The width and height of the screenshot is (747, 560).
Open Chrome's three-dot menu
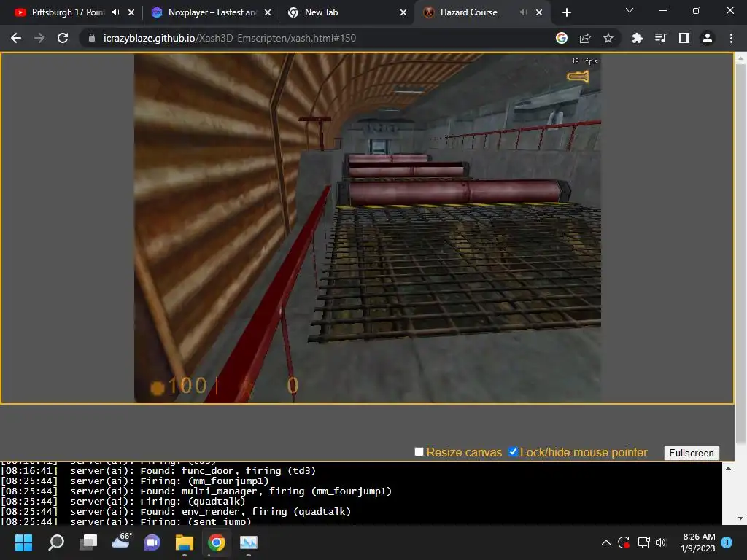click(731, 38)
